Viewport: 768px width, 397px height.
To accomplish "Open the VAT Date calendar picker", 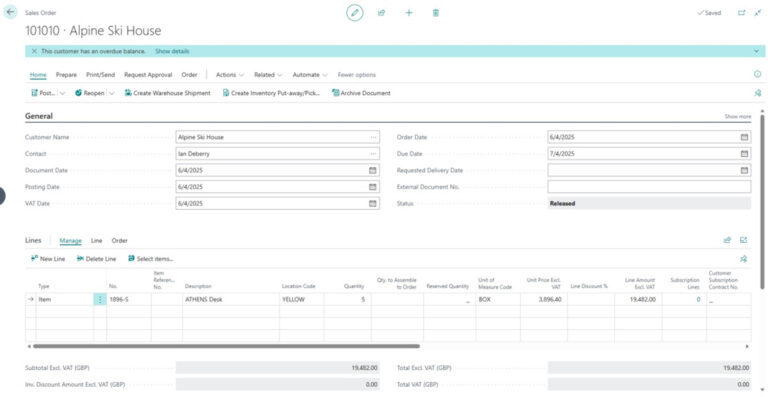I will tap(373, 203).
